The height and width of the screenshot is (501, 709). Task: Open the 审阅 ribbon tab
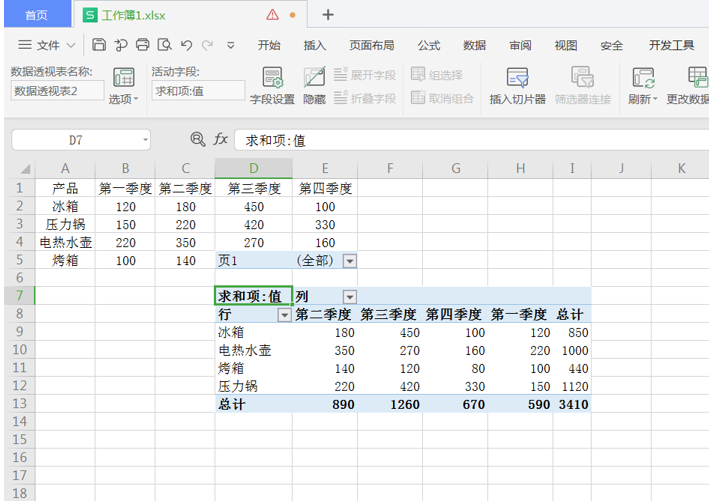click(520, 45)
